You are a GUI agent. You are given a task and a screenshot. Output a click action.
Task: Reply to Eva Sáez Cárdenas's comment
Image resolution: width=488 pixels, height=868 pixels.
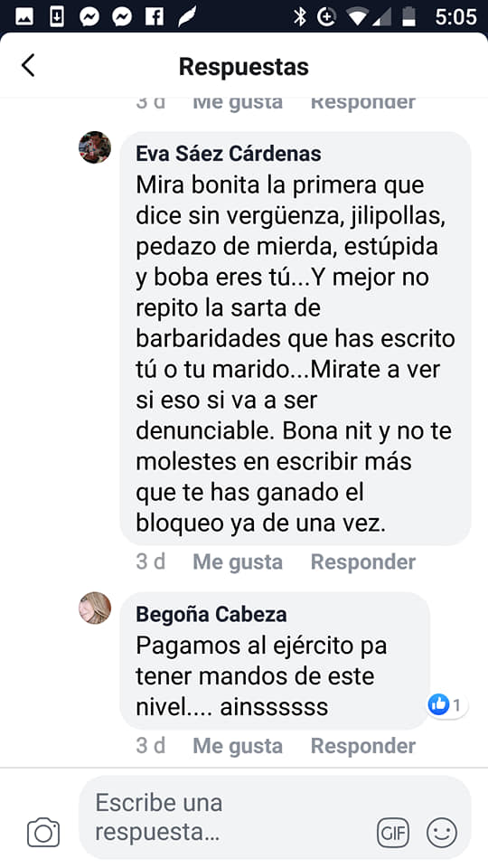[x=363, y=561]
